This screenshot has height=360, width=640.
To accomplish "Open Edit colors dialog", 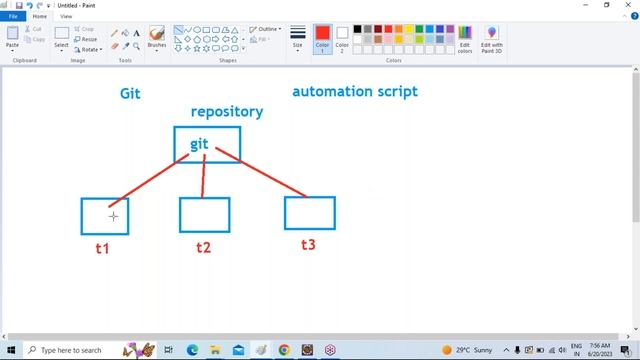I will (x=465, y=39).
